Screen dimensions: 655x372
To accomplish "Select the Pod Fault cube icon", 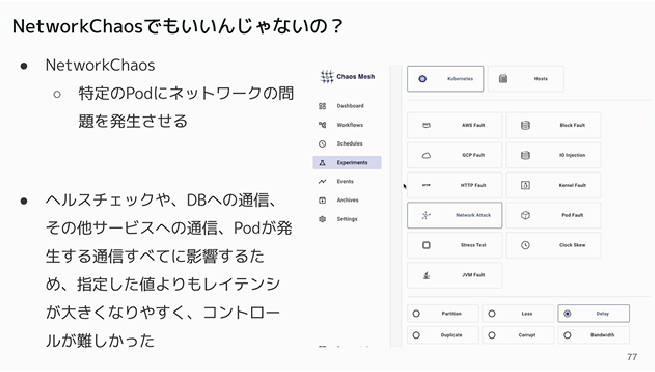I will click(x=526, y=215).
